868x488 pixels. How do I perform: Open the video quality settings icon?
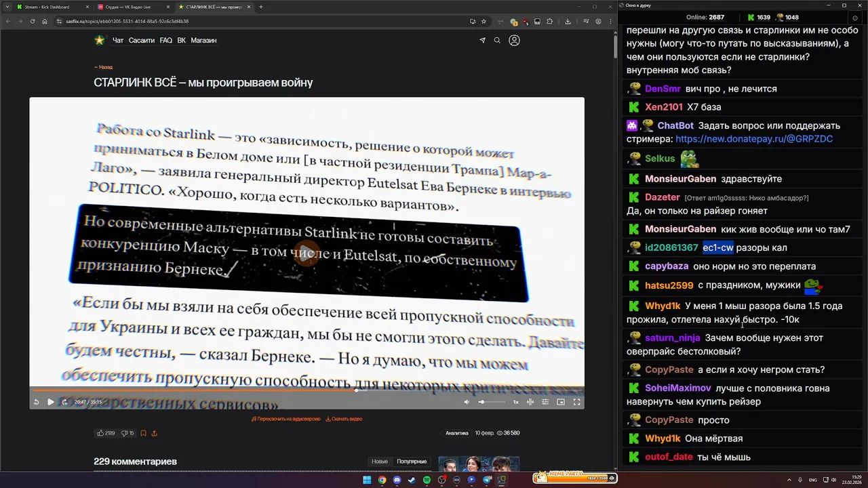click(545, 402)
